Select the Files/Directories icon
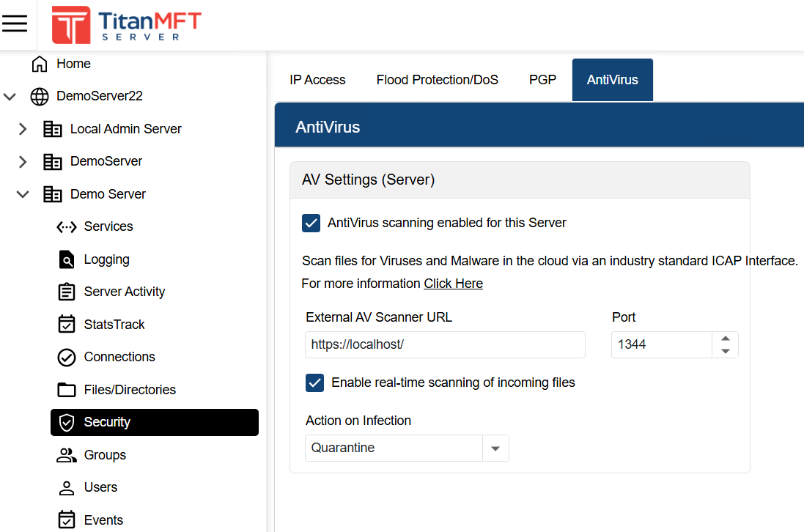The width and height of the screenshot is (804, 532). tap(66, 389)
